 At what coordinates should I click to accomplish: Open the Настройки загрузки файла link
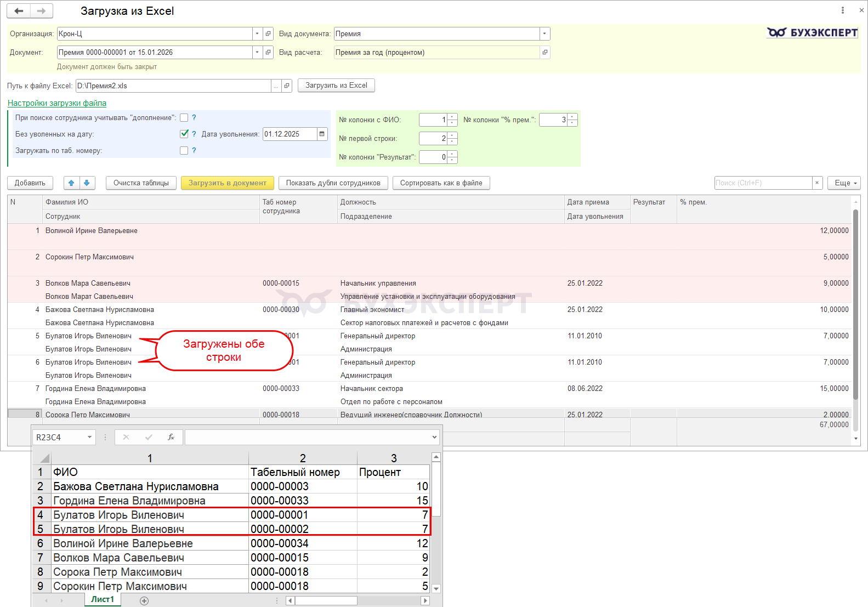(x=57, y=103)
